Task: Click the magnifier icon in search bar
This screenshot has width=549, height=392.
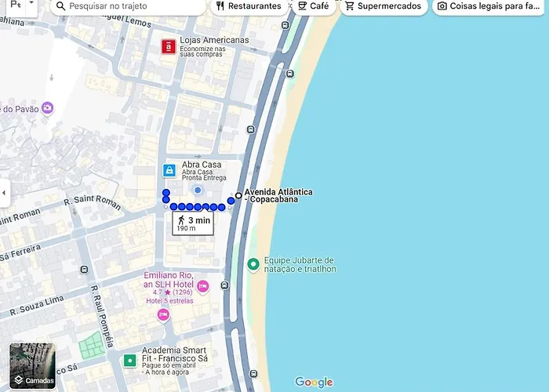Action: [x=61, y=6]
